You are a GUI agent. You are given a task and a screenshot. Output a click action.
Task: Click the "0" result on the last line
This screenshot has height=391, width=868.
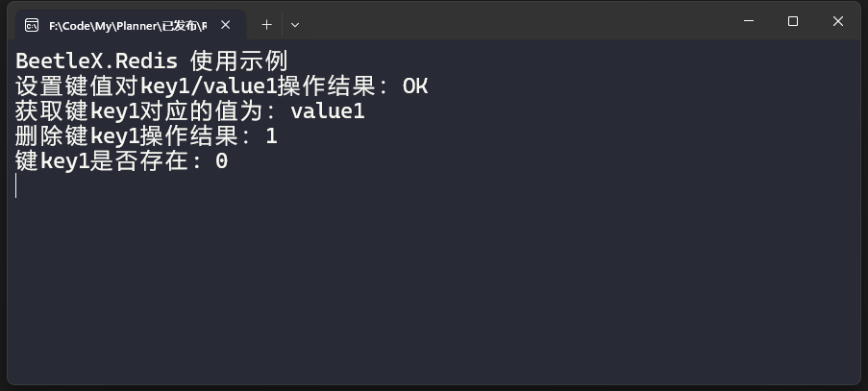pos(221,161)
